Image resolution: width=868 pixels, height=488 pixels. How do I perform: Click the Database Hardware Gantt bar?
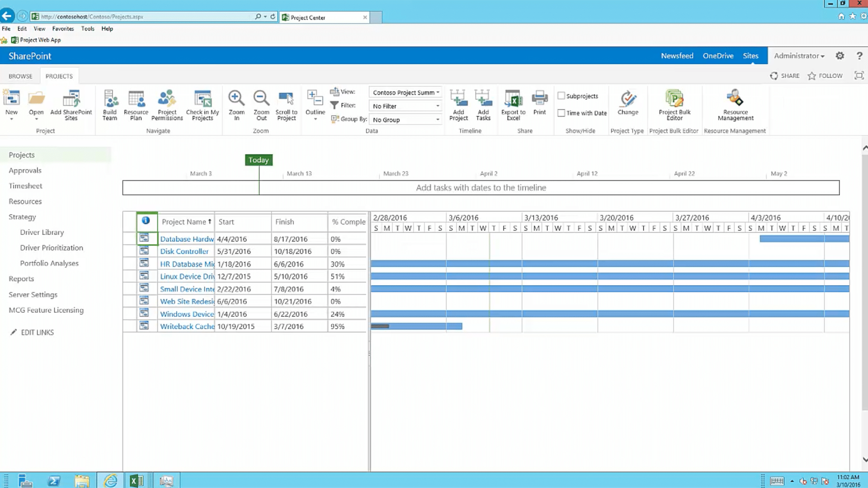pos(804,239)
